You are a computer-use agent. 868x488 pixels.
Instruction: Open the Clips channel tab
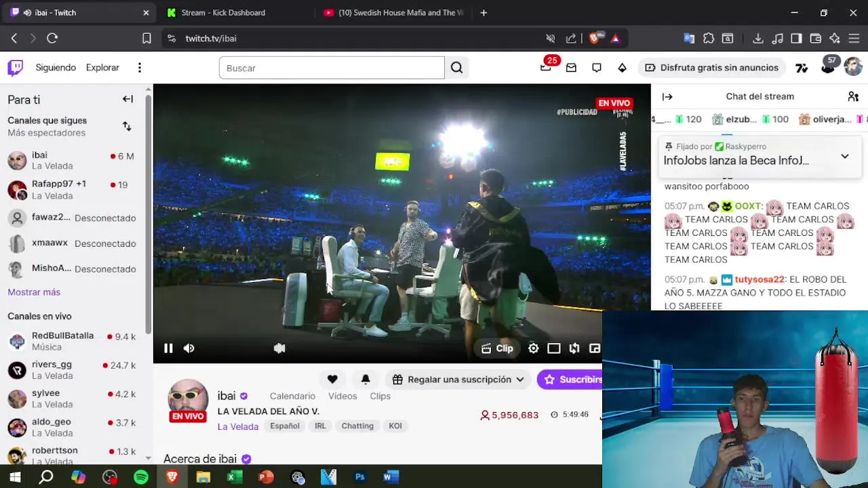[x=380, y=396]
